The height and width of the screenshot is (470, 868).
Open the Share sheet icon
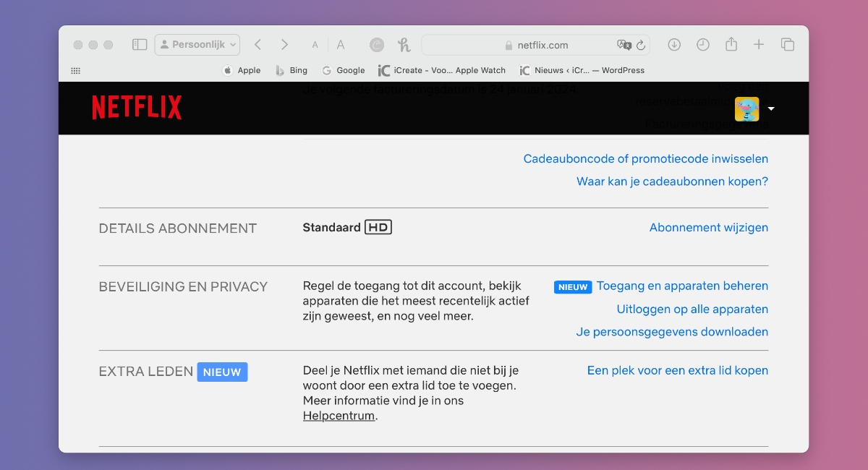[x=731, y=44]
